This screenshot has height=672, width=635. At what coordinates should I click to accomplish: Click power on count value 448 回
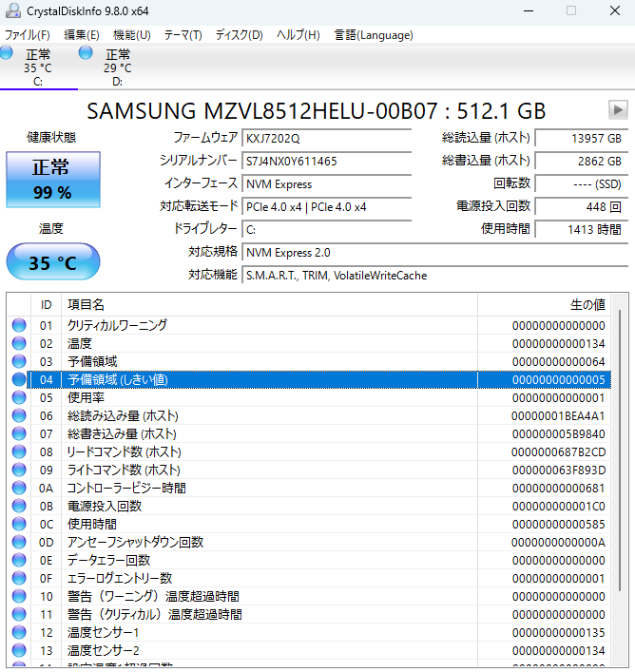coord(582,207)
